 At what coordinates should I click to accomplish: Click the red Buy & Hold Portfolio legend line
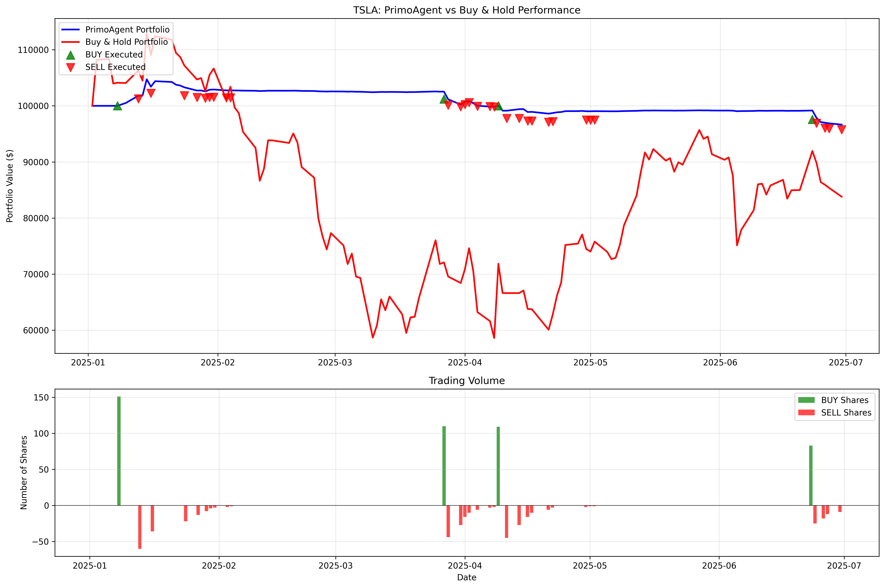(70, 42)
